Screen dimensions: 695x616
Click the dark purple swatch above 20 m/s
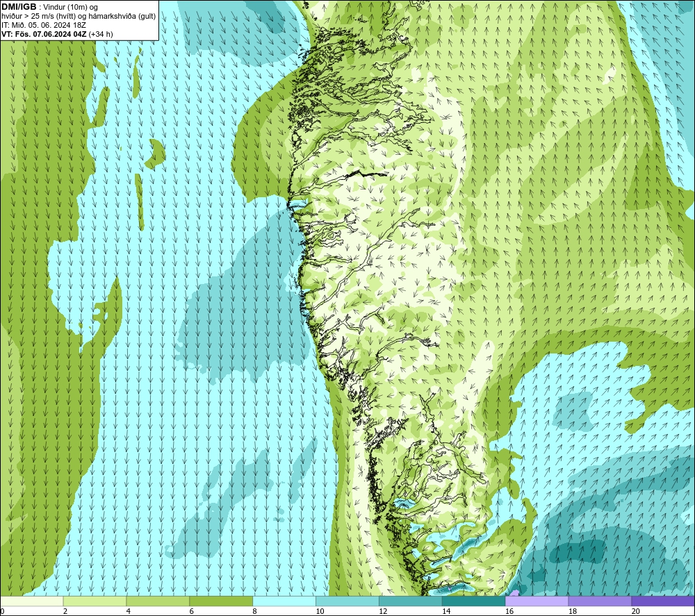(x=663, y=601)
